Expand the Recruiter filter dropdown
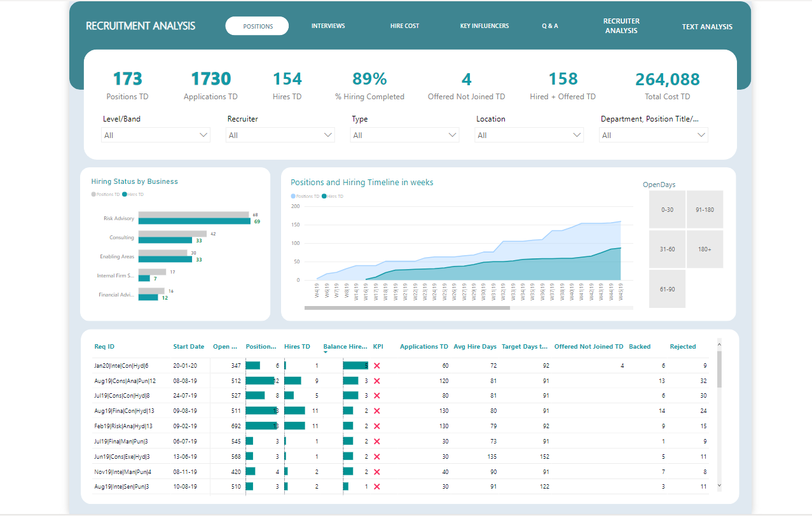This screenshot has height=516, width=812. tap(280, 135)
